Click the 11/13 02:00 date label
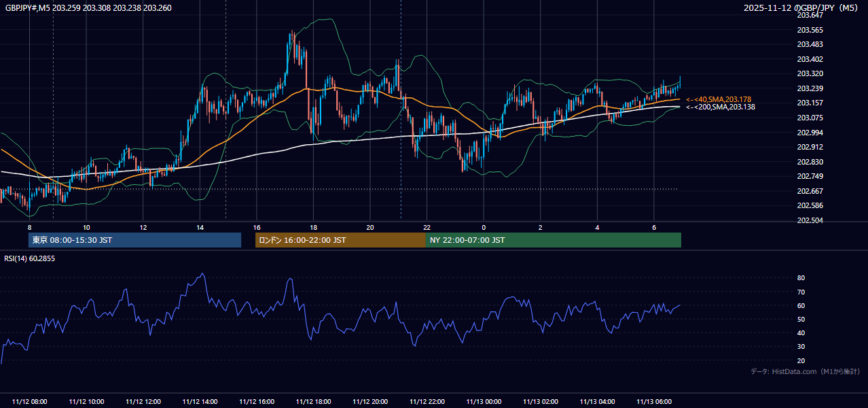The width and height of the screenshot is (868, 408). [x=541, y=402]
